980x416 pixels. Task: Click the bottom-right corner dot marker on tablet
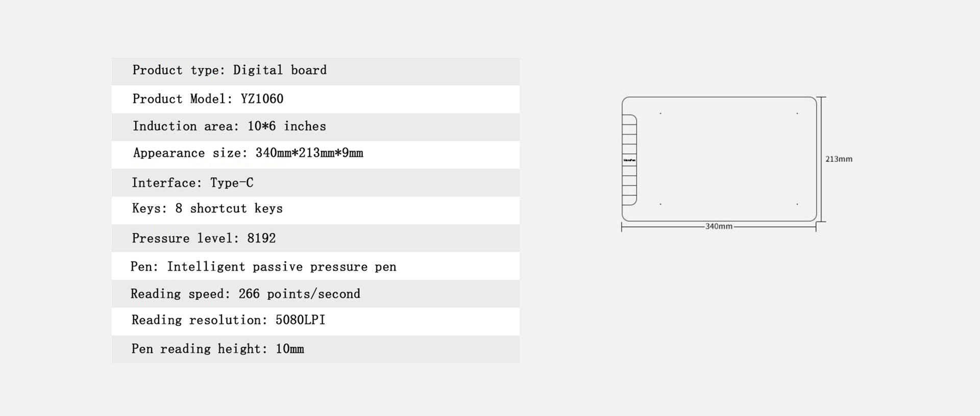click(x=797, y=204)
